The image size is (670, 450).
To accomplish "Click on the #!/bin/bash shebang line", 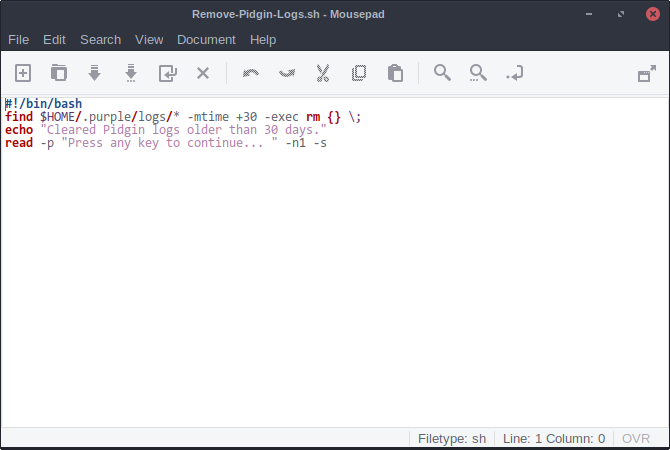I will pos(44,104).
